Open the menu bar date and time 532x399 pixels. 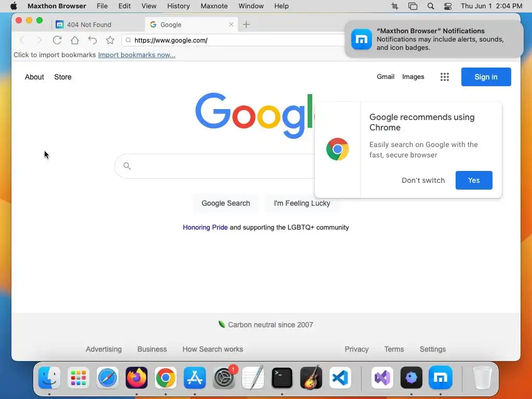[x=491, y=6]
